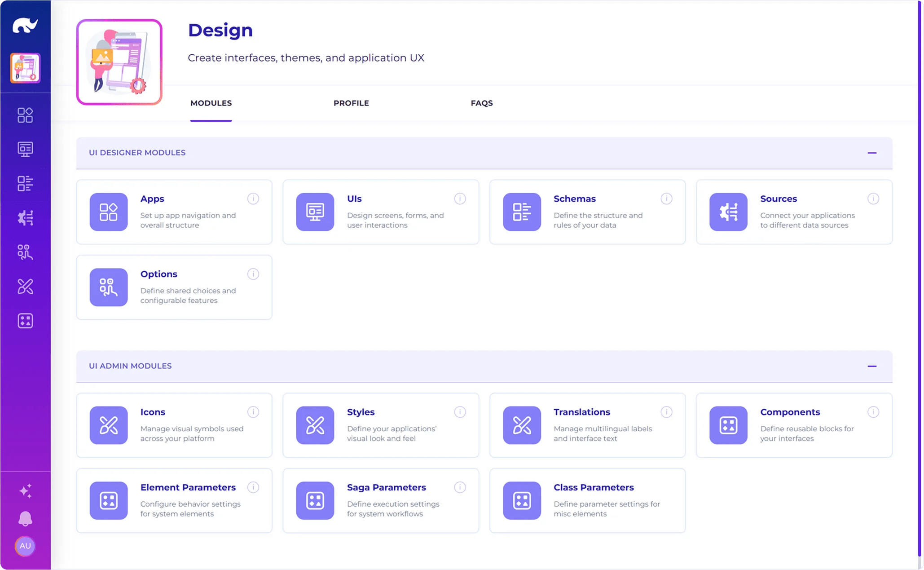The width and height of the screenshot is (924, 570).
Task: Click the AU user avatar
Action: (x=25, y=546)
